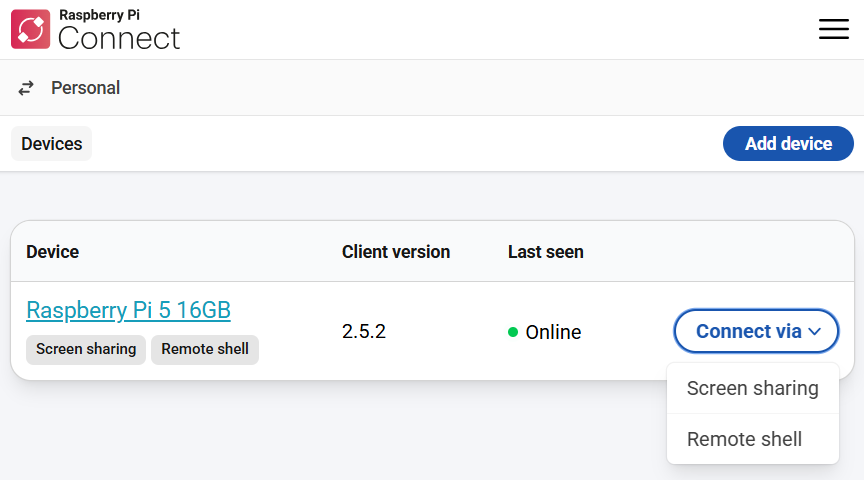This screenshot has height=480, width=864.
Task: Click the switch-account arrows icon
Action: pos(26,88)
